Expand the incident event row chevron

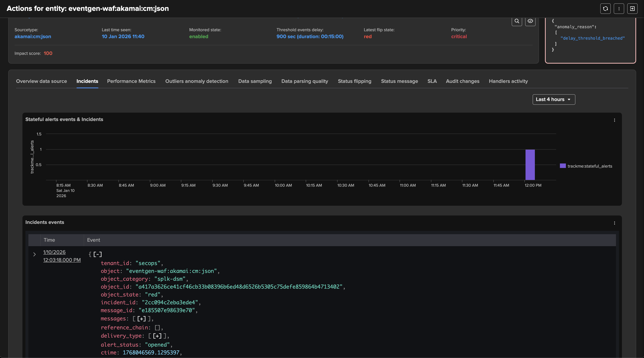coord(35,254)
